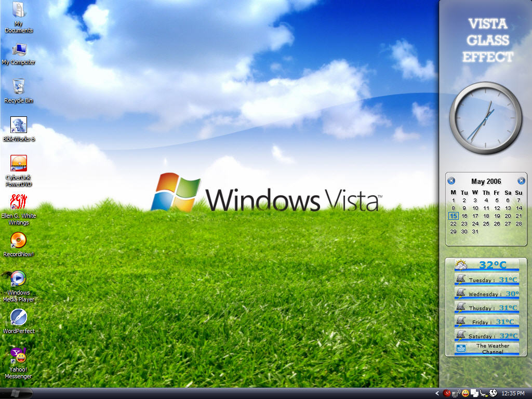The height and width of the screenshot is (399, 532).
Task: Select the CyberLink PowerDVD shortcut
Action: [x=19, y=170]
